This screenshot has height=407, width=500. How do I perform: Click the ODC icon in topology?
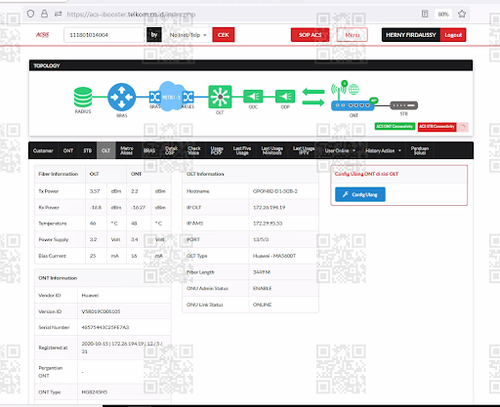pos(253,97)
